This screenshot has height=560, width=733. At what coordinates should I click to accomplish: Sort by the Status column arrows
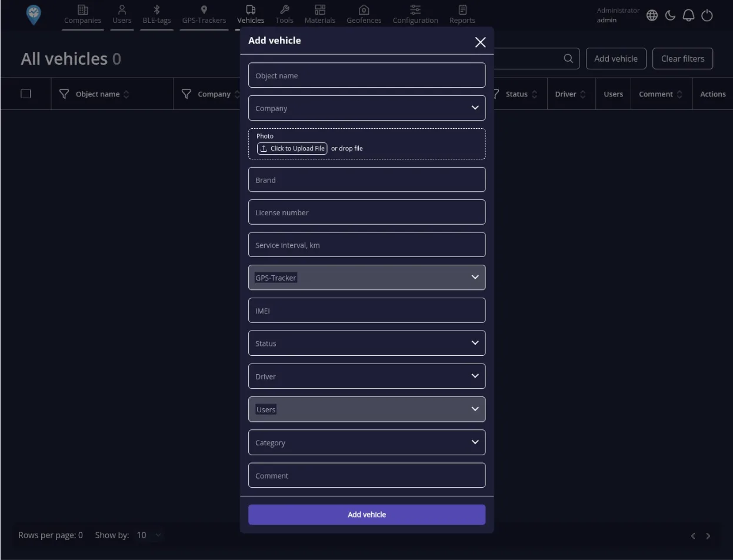coord(534,94)
